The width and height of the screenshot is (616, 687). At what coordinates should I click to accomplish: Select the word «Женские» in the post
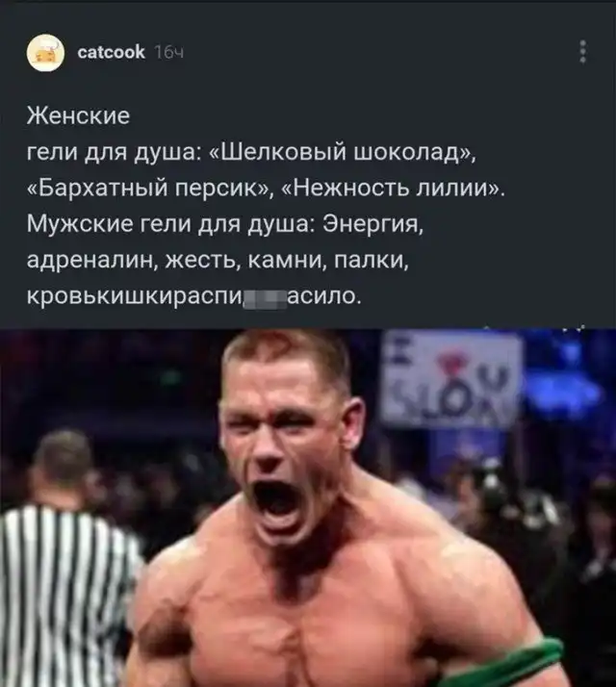click(79, 116)
